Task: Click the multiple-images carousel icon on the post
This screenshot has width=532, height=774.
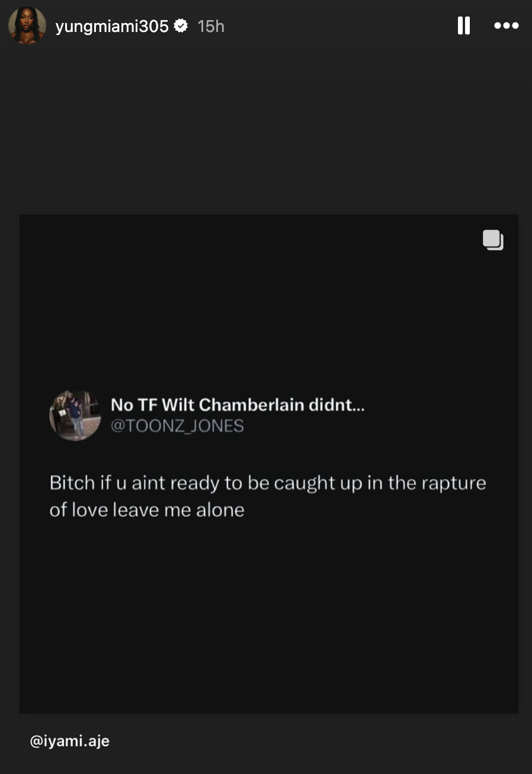Action: (493, 240)
